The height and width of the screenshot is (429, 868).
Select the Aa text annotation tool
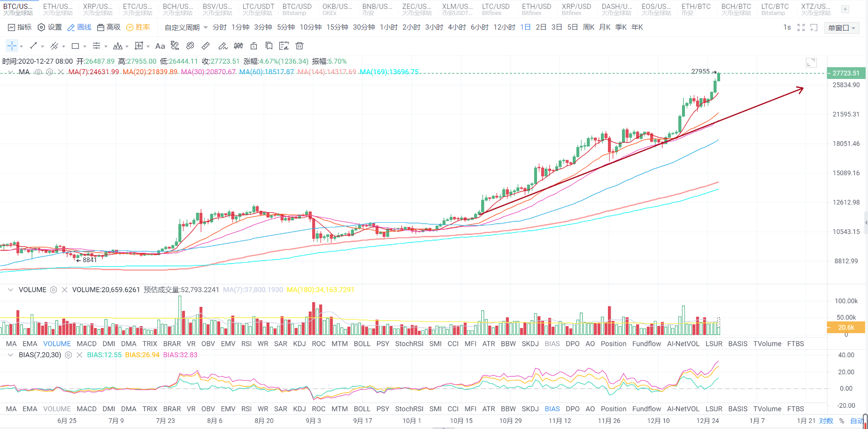click(x=160, y=46)
